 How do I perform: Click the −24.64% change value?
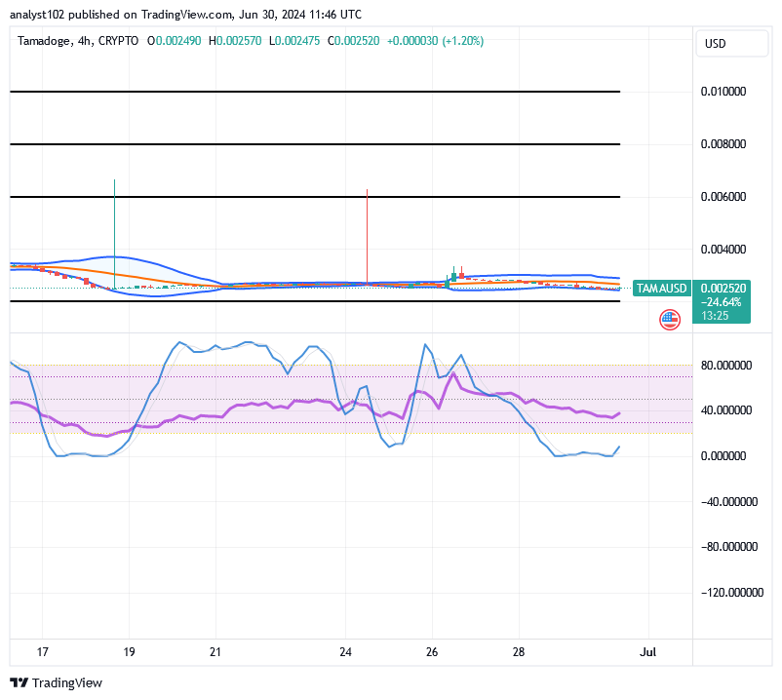click(721, 302)
